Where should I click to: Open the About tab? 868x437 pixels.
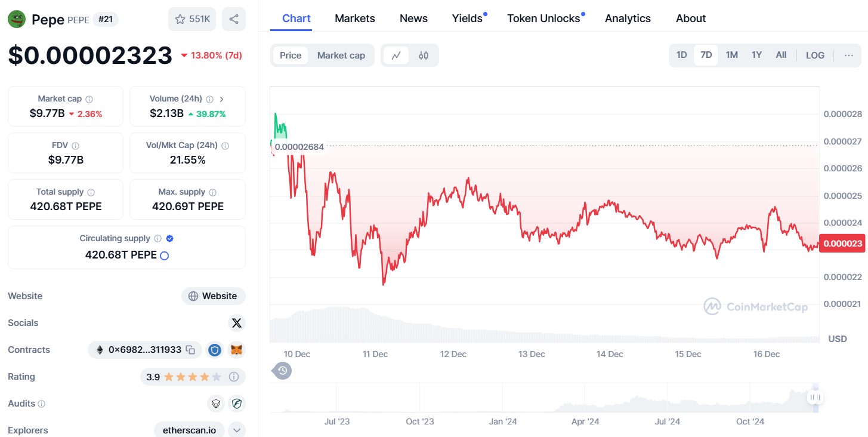pos(691,19)
